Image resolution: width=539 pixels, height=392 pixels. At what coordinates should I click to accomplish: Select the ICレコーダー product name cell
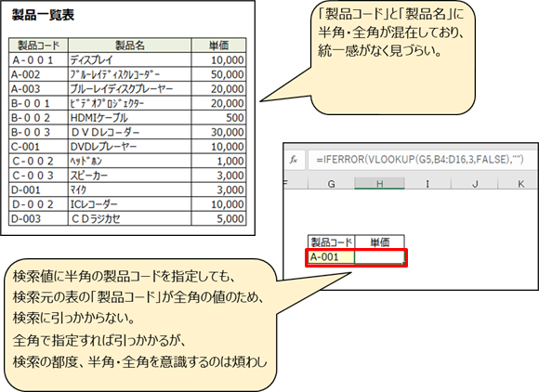[x=129, y=204]
